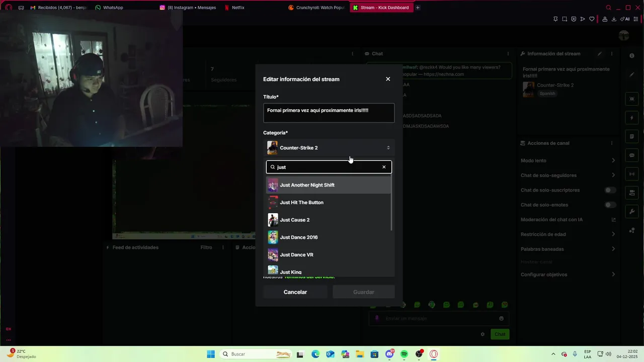Choose Just Cause 2 from results
This screenshot has width=644, height=362.
328,220
